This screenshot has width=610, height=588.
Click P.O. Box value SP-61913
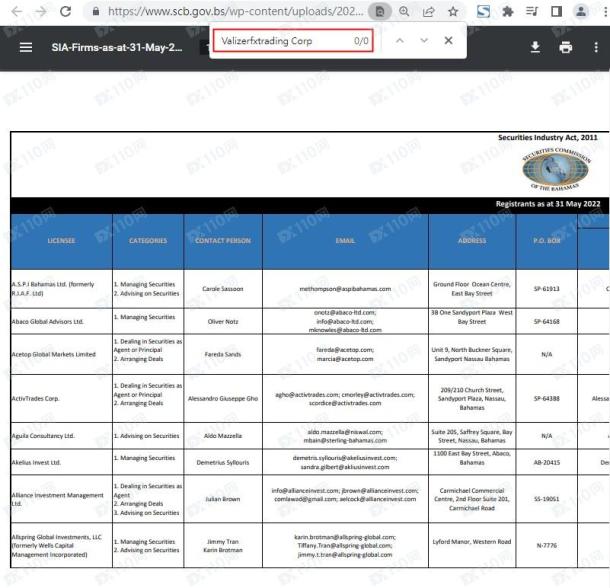click(x=547, y=289)
